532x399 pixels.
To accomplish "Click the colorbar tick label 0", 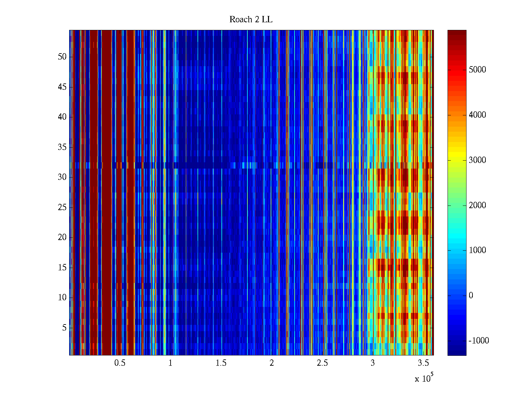I will (x=470, y=296).
